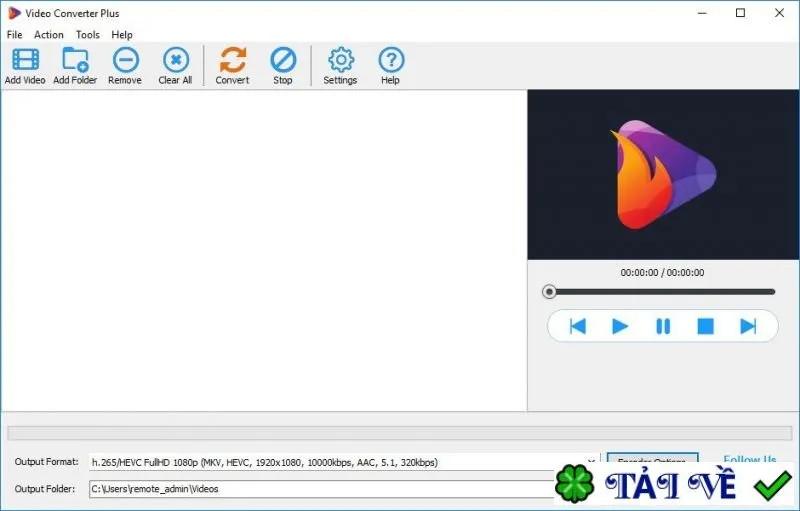The width and height of the screenshot is (800, 511).
Task: Click the 00:00:00 / 00:00:00 time readout
Action: pos(662,272)
